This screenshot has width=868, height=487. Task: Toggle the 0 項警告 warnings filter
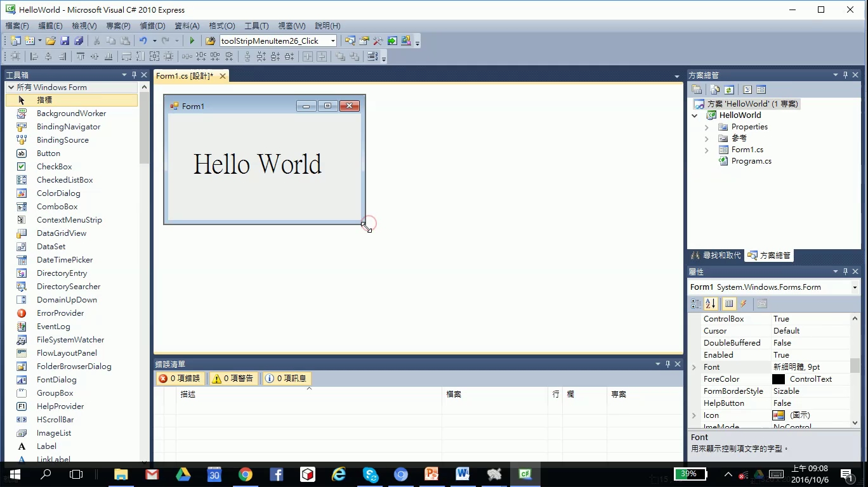(233, 379)
